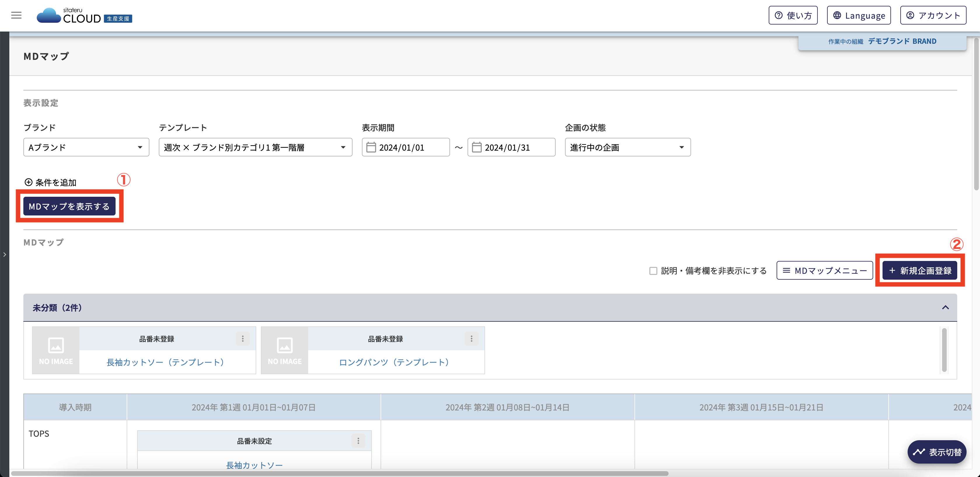This screenshot has height=477, width=980.
Task: Open kebab menu on ロングパンツ（テンプレート）card
Action: click(x=471, y=338)
